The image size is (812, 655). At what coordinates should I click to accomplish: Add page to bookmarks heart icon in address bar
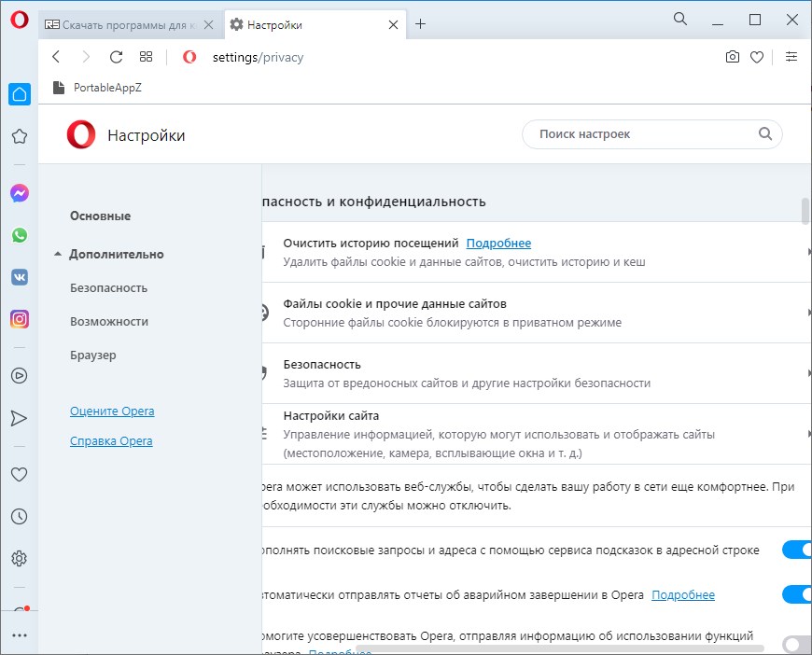[757, 57]
